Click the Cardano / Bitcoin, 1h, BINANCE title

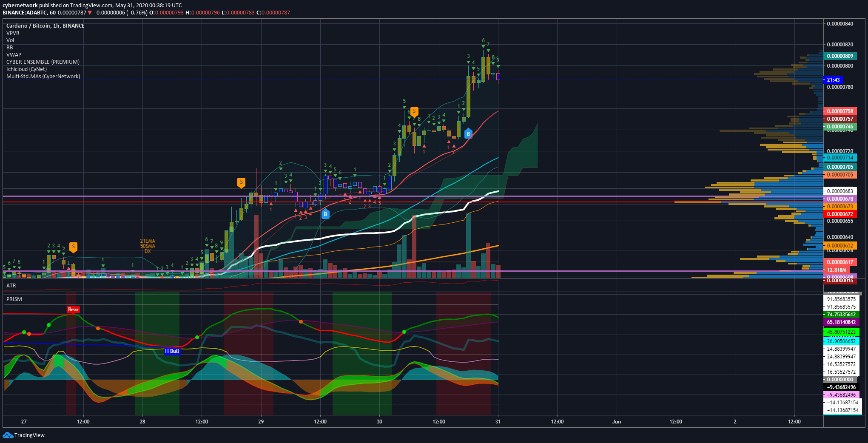click(x=45, y=26)
